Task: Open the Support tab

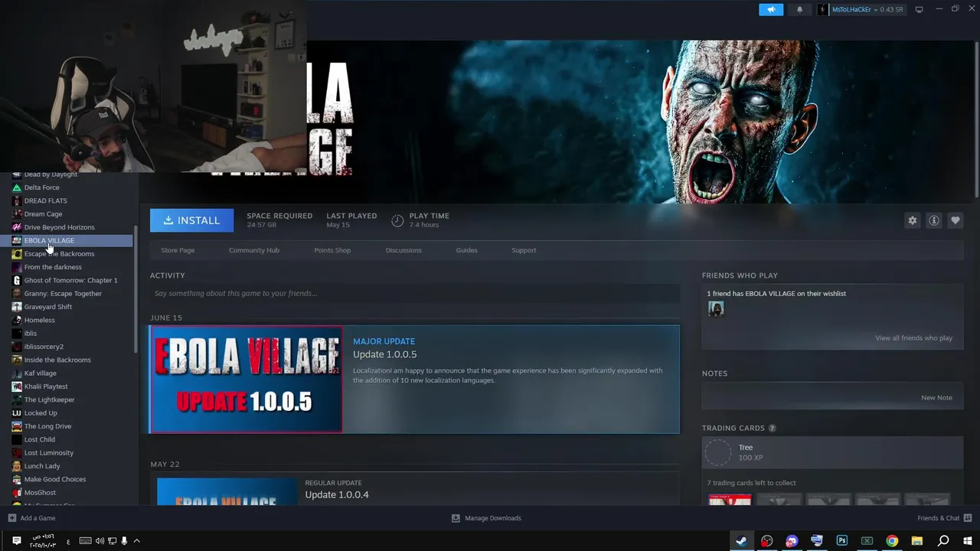Action: click(524, 250)
